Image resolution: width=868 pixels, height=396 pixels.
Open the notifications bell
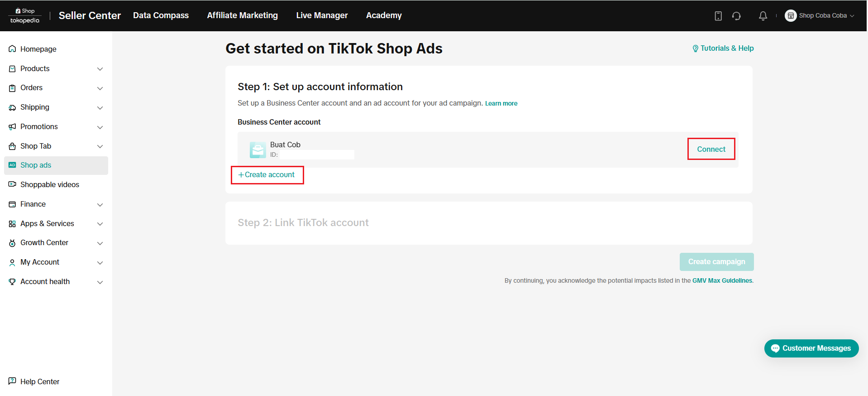coord(763,16)
